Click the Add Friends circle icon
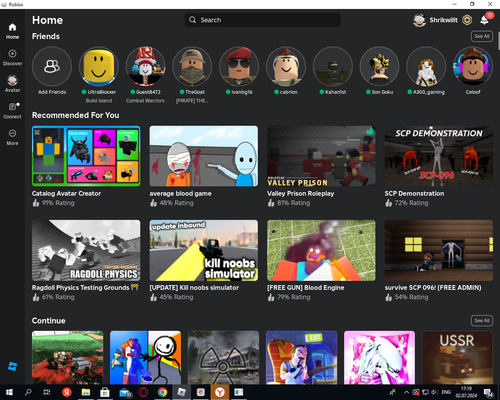The image size is (500, 400). [52, 66]
